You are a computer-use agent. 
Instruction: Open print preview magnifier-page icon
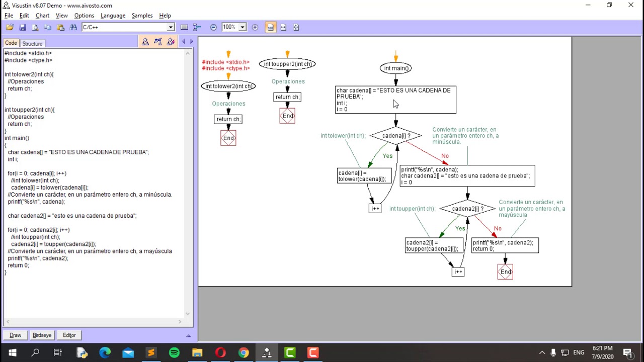click(x=35, y=27)
